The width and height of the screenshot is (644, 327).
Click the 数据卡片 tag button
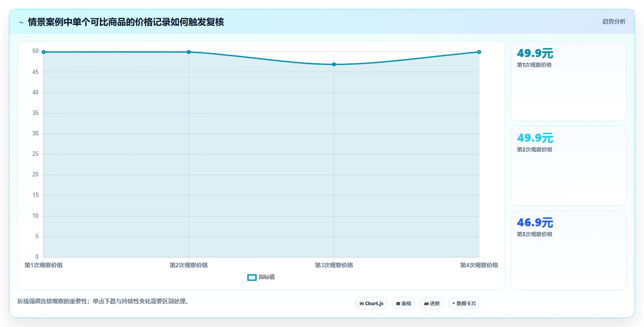[464, 303]
